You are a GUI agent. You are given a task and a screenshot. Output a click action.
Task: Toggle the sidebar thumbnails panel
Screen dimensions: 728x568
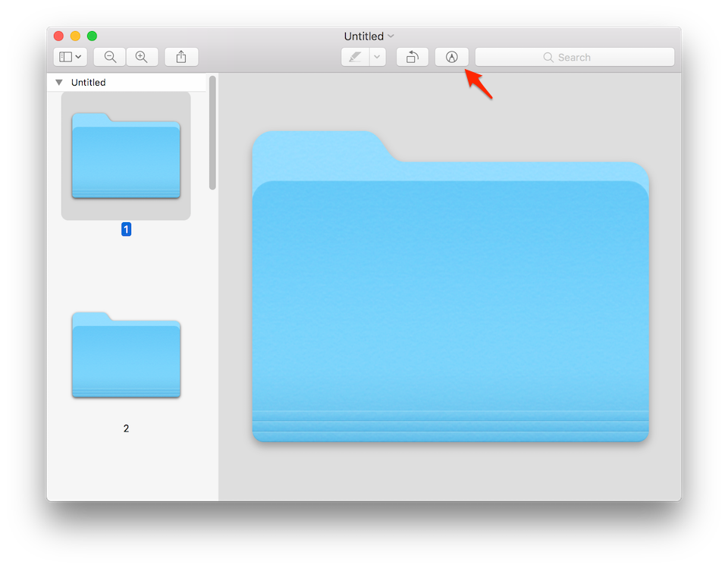pos(65,56)
